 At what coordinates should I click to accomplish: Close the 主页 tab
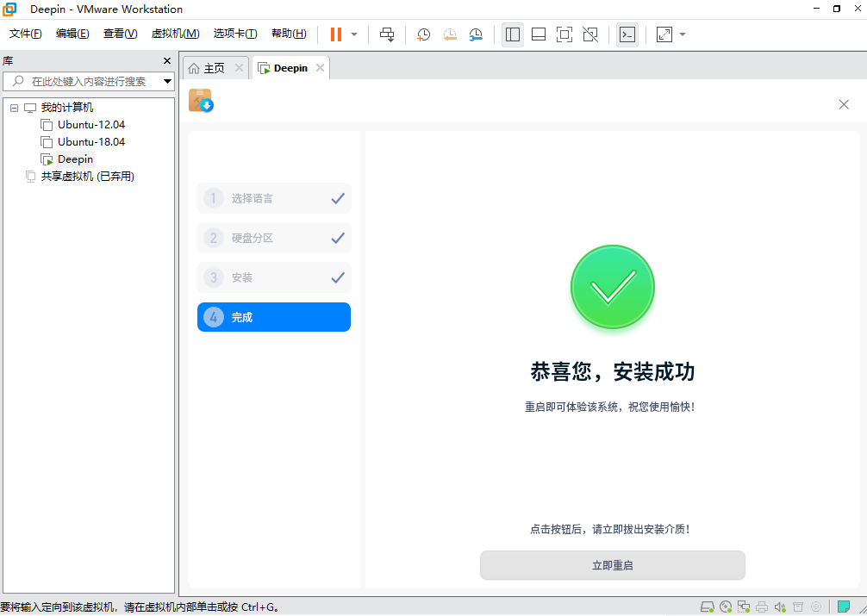[239, 68]
